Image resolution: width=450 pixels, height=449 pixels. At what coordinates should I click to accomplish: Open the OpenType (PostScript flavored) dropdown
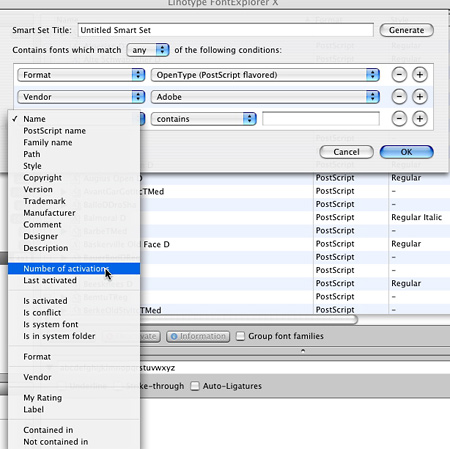click(265, 75)
